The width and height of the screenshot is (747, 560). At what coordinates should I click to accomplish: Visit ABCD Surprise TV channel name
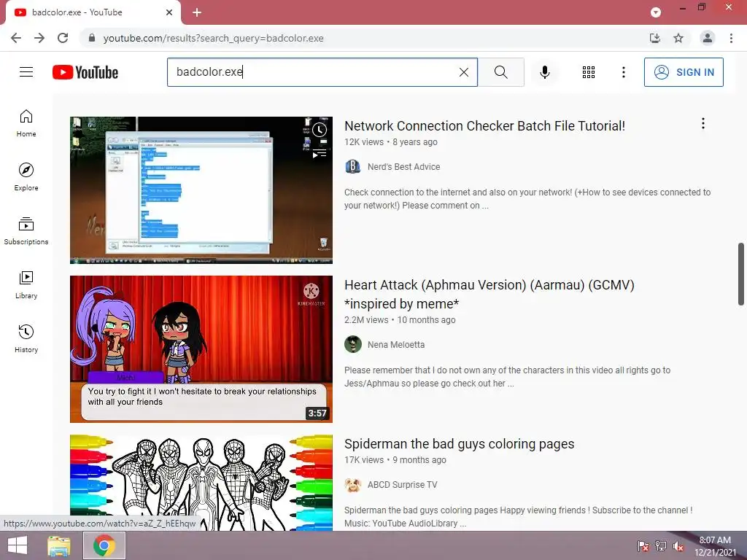[x=402, y=484]
